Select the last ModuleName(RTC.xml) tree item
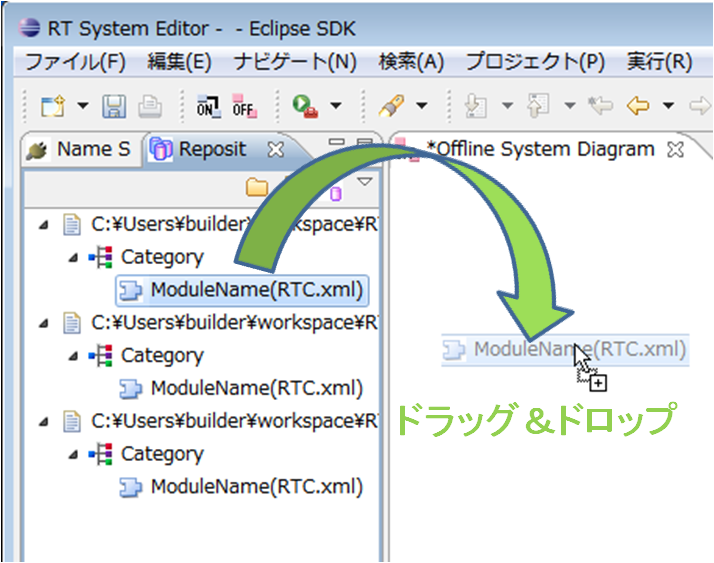Image resolution: width=714 pixels, height=563 pixels. pos(241,487)
